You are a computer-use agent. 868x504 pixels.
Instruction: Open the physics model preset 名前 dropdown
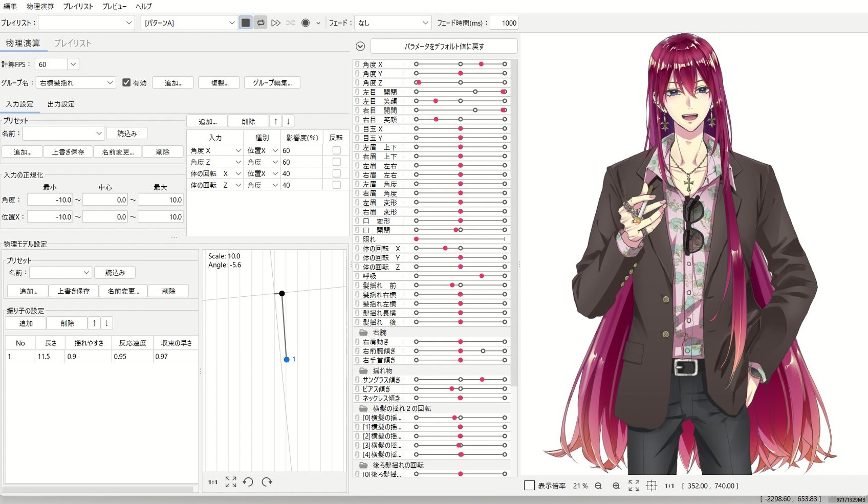pos(60,273)
